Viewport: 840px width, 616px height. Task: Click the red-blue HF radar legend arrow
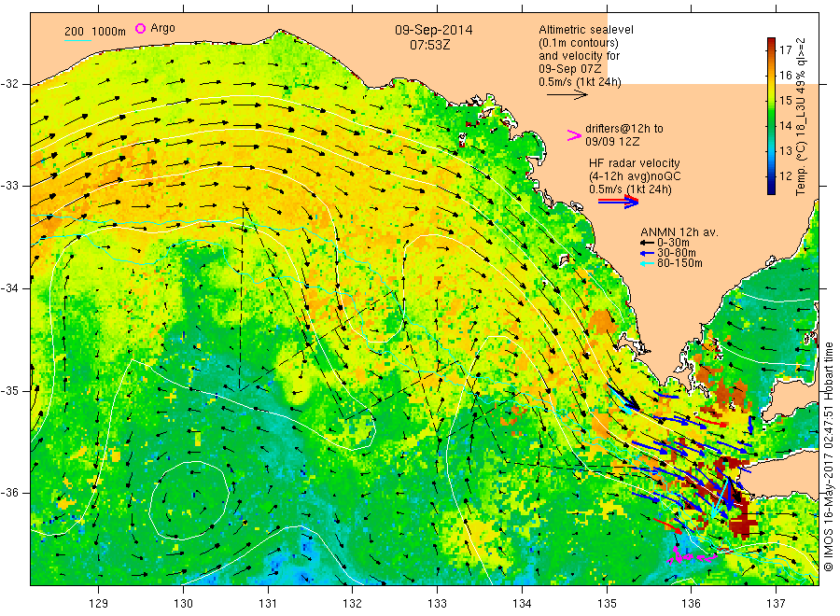618,202
